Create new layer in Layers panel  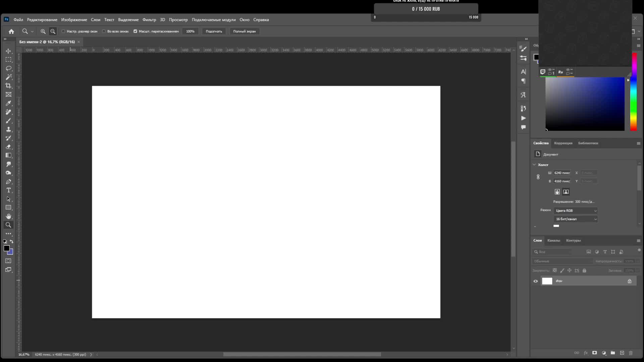click(x=622, y=353)
